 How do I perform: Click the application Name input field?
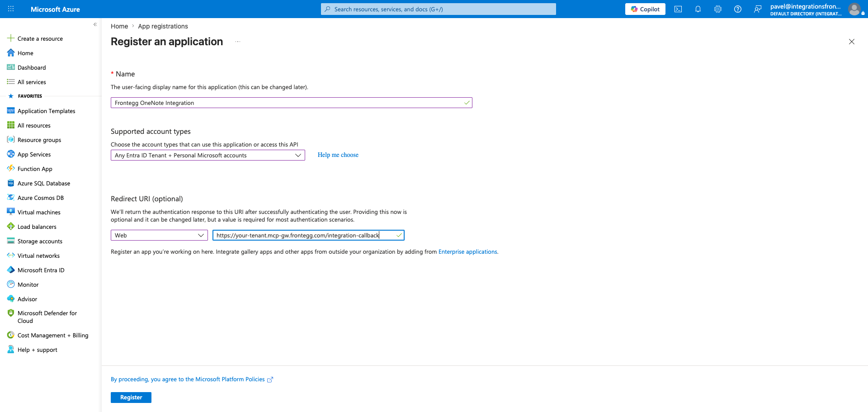pyautogui.click(x=292, y=103)
